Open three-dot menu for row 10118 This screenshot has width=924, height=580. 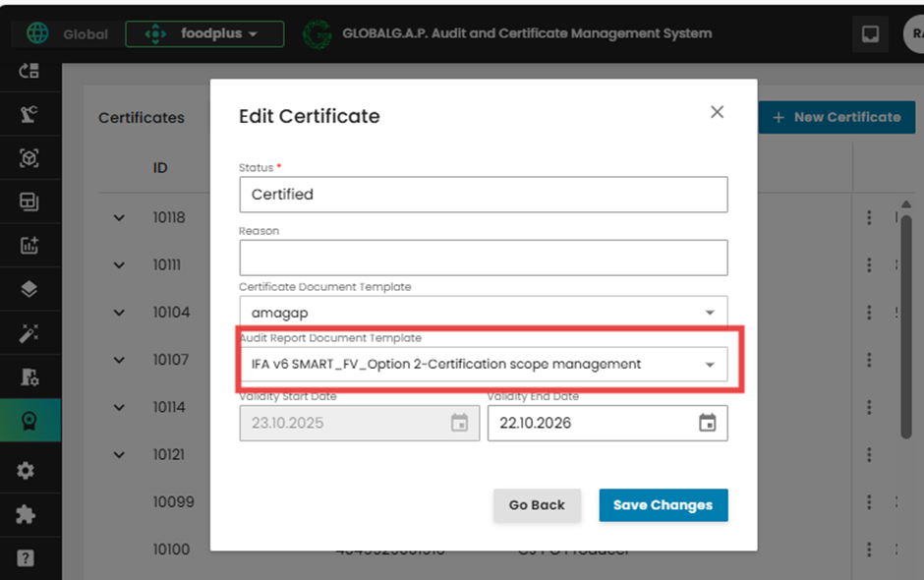[869, 217]
